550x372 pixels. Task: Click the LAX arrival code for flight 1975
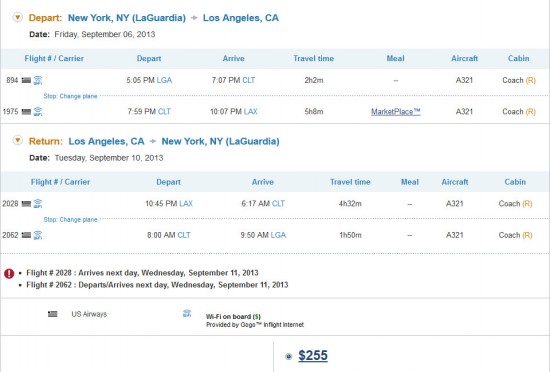pos(250,112)
